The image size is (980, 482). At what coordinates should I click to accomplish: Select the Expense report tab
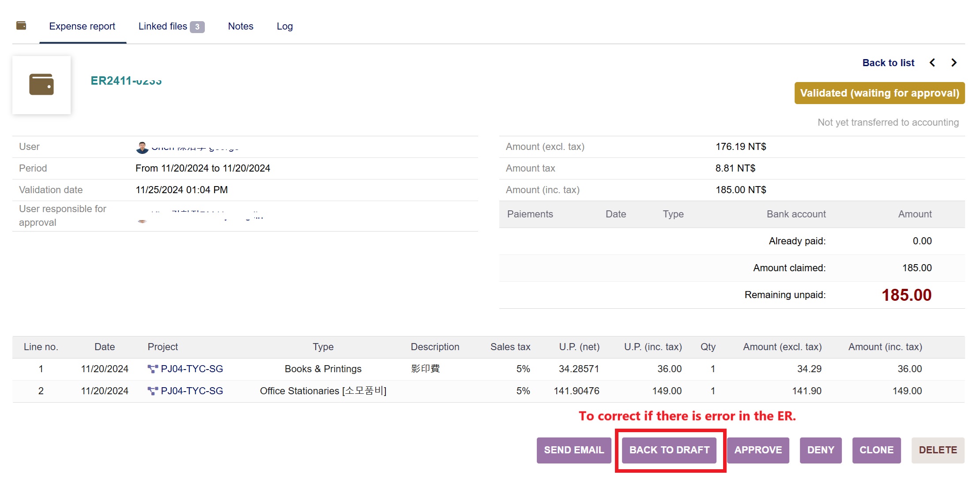(82, 26)
